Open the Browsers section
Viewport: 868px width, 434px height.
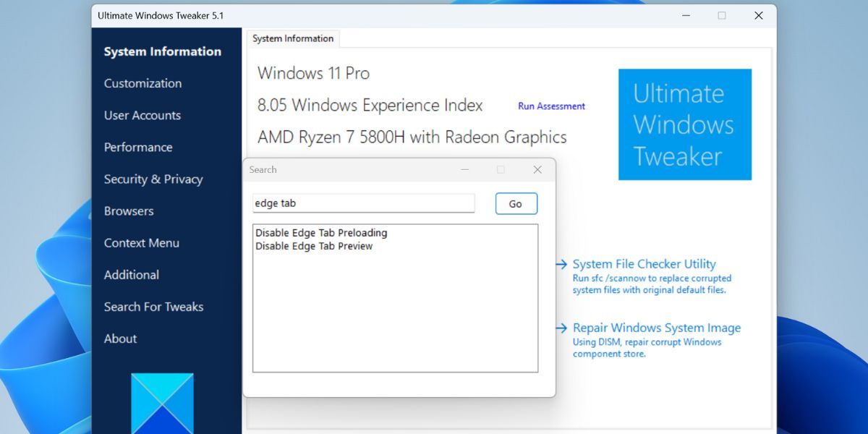click(129, 210)
